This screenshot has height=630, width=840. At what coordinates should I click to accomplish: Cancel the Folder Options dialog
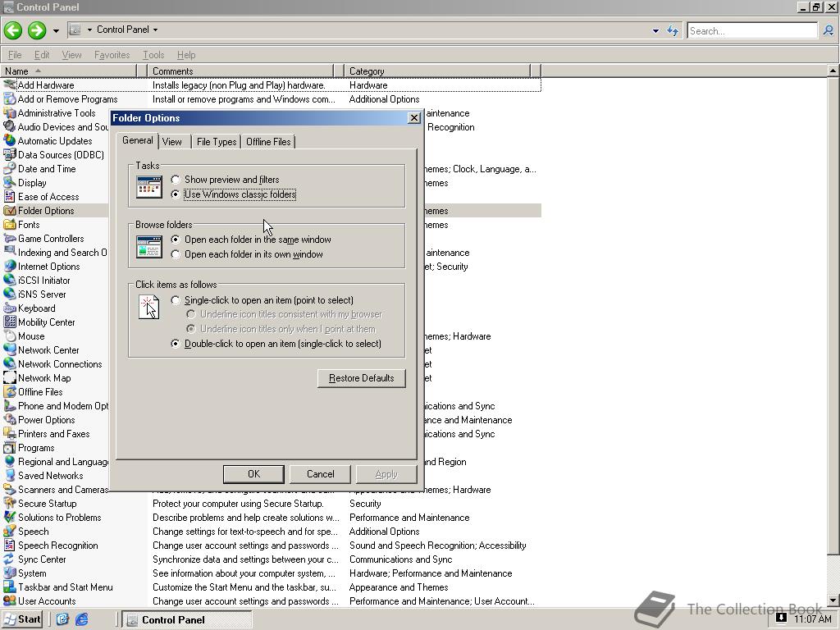click(321, 474)
